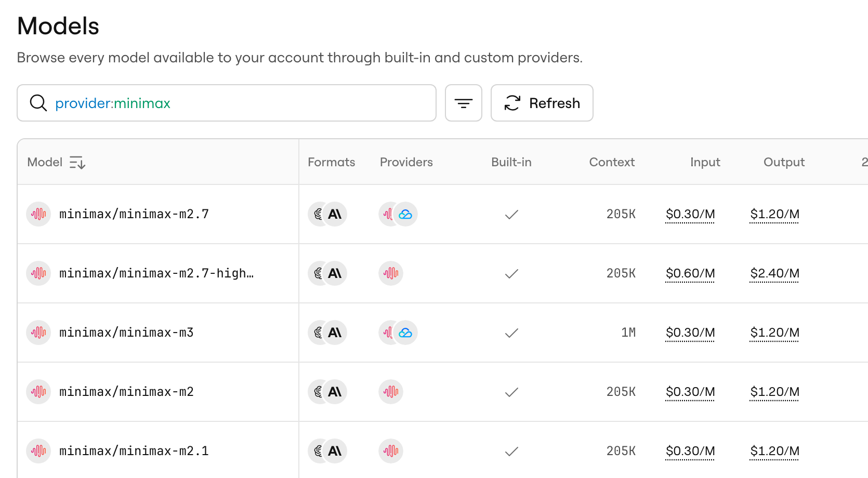Click the Input column header
This screenshot has height=478, width=868.
(x=705, y=162)
